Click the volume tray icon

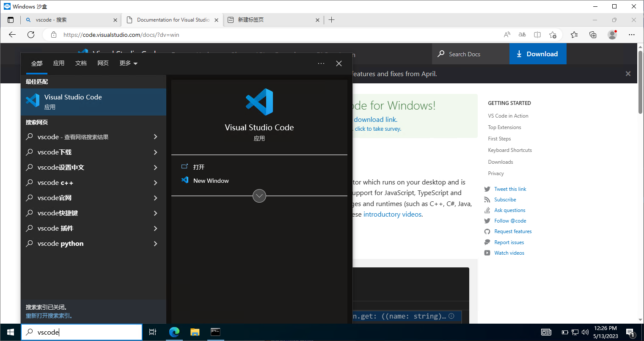pyautogui.click(x=585, y=332)
